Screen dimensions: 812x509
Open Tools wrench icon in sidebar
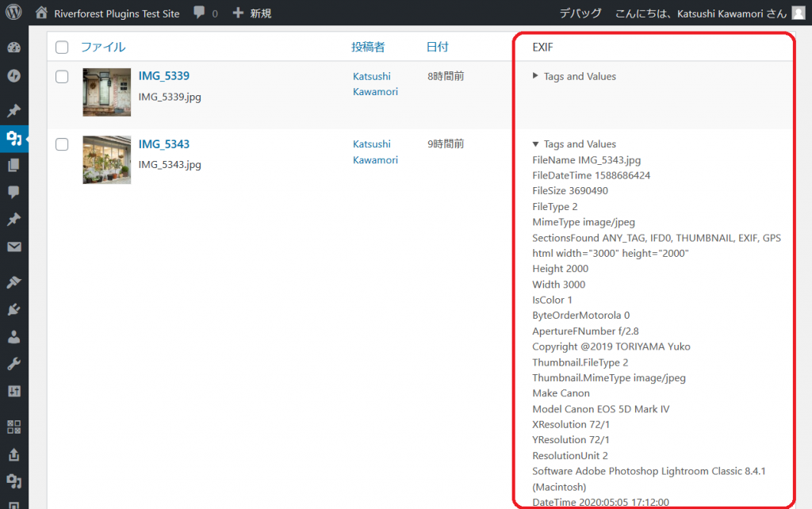13,364
